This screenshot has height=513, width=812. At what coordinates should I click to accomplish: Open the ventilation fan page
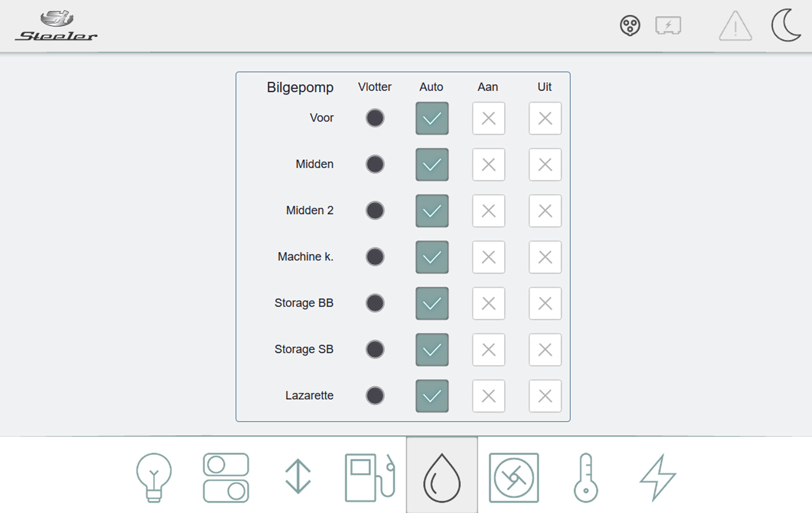(x=514, y=477)
